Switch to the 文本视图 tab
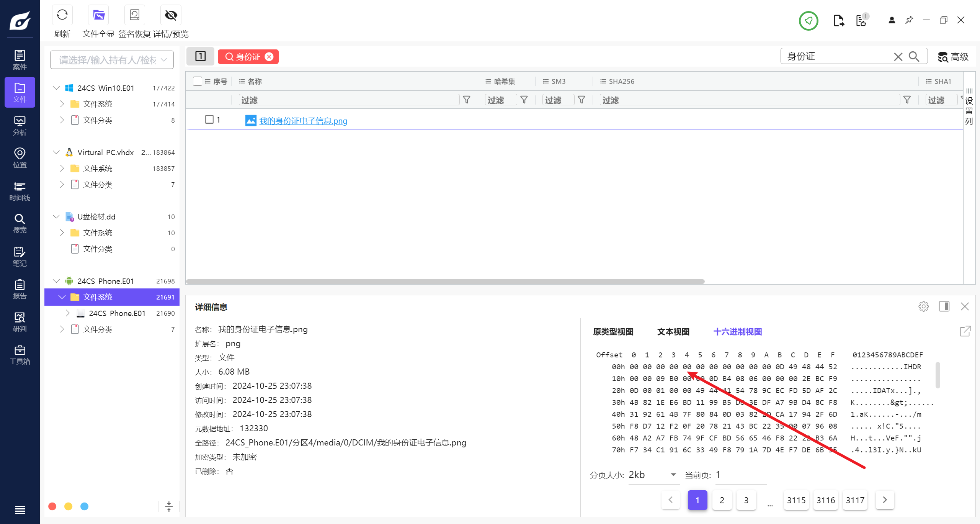980x524 pixels. pos(673,332)
